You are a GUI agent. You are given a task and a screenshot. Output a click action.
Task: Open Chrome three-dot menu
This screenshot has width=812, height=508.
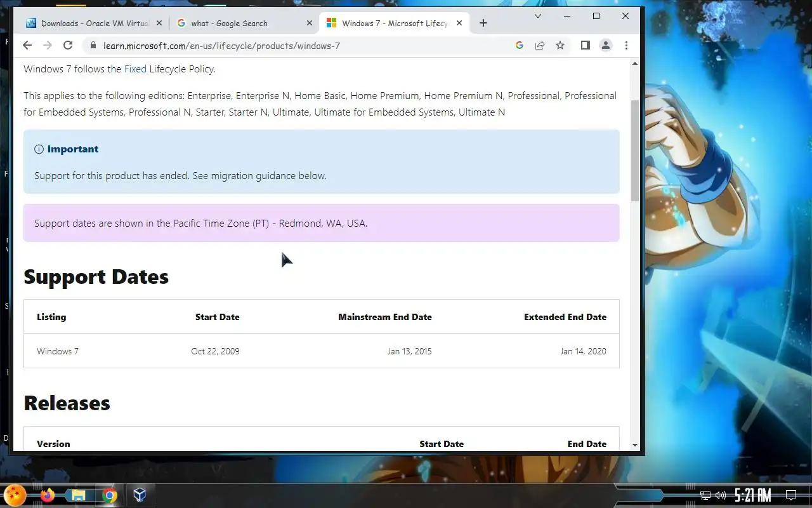626,45
